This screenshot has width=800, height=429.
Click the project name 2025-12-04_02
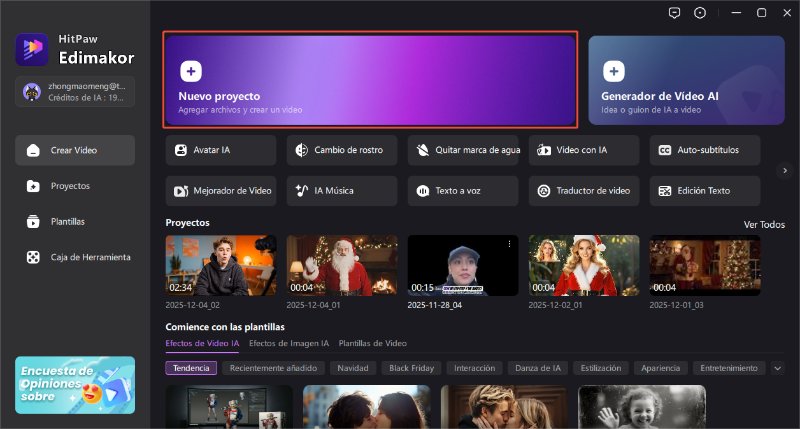pyautogui.click(x=192, y=305)
